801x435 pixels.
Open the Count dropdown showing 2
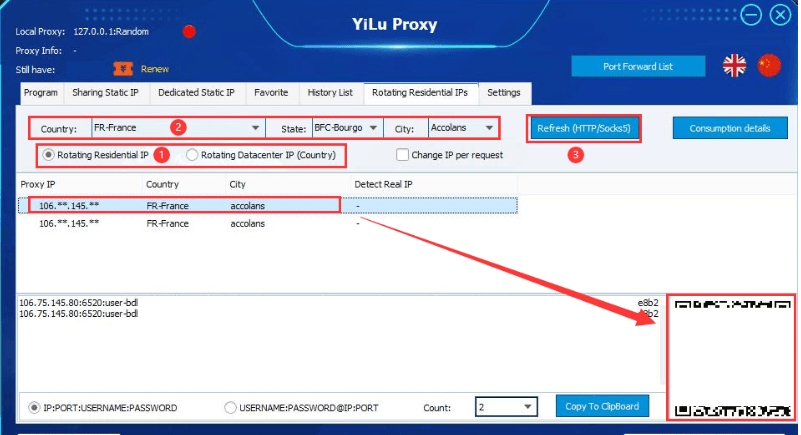click(x=506, y=407)
